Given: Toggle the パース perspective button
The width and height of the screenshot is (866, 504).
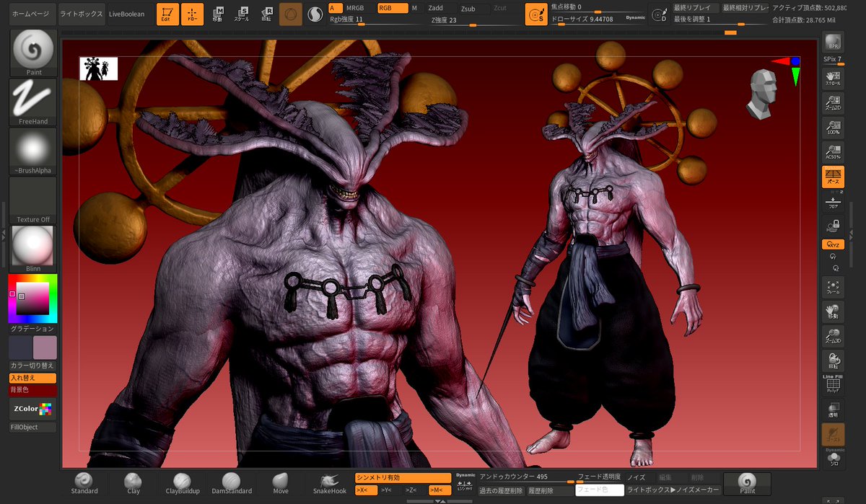Looking at the screenshot, I should pyautogui.click(x=834, y=177).
